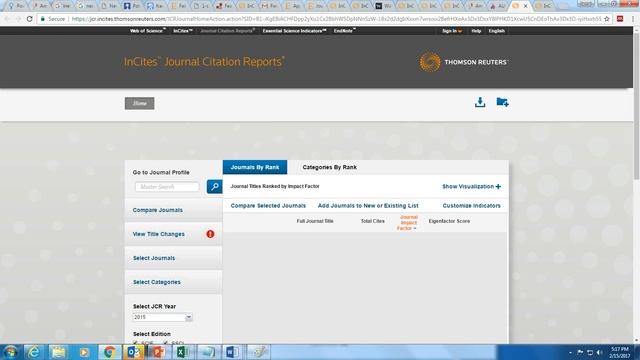
Task: Switch to the Categories By Rank tab
Action: point(329,167)
